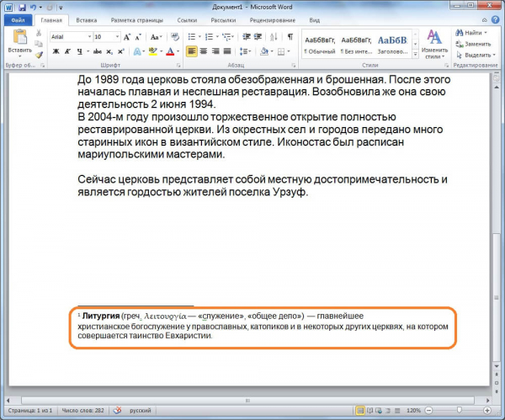Click the zoom slider handle
This screenshot has height=420, width=505.
(460, 410)
